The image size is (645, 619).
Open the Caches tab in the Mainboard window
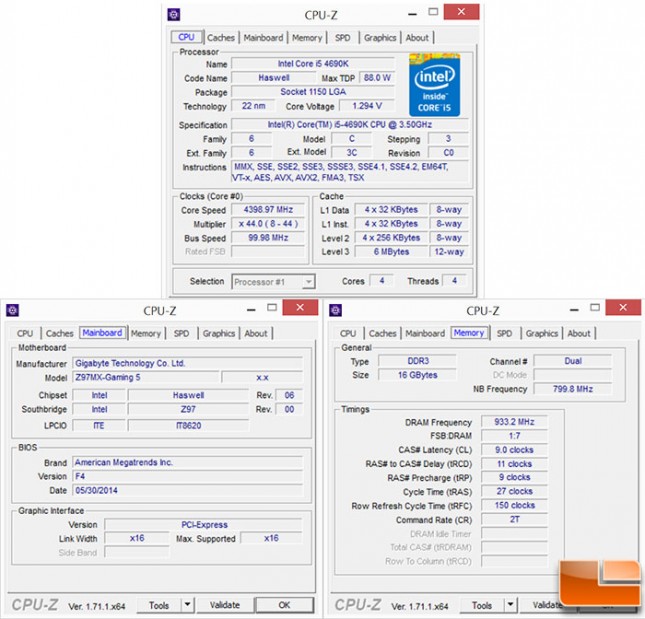[60, 333]
